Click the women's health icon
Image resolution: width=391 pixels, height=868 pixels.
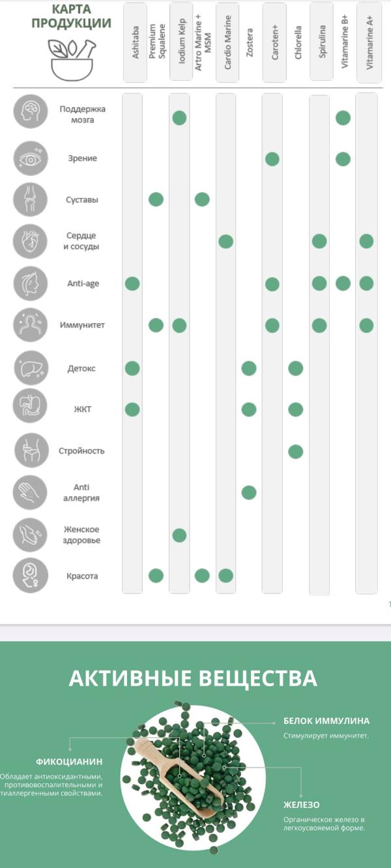click(x=31, y=534)
